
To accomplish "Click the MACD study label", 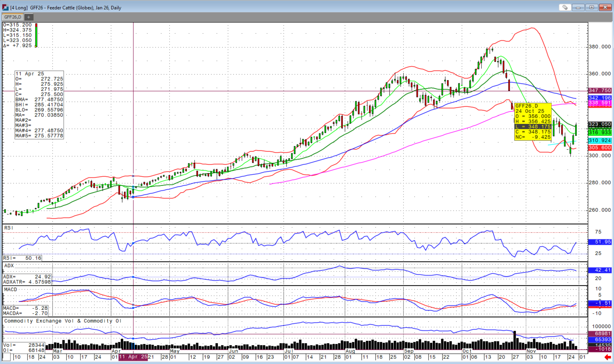I will click(11, 290).
